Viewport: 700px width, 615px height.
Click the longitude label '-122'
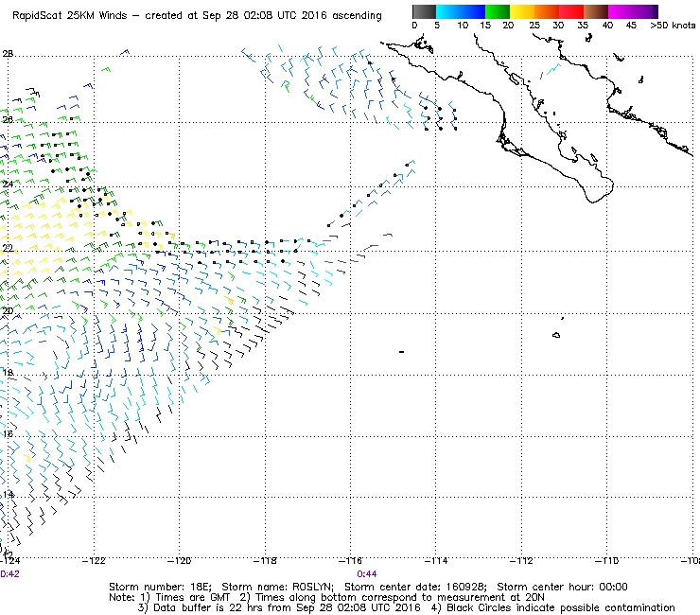point(94,560)
